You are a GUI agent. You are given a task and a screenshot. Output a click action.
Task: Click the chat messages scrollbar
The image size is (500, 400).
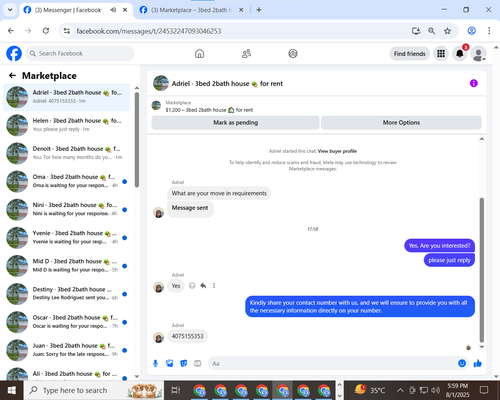pos(482,270)
